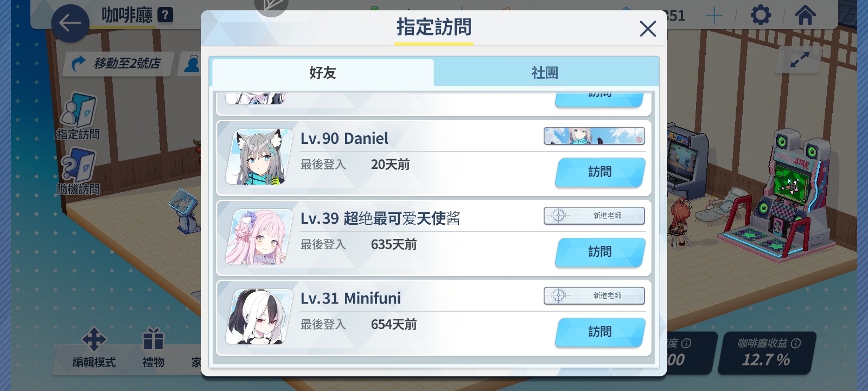
Task: Close the 指定訪問 dialog
Action: (x=648, y=29)
